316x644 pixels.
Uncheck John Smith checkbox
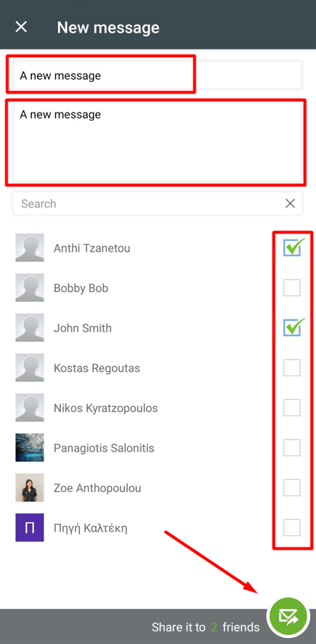tap(292, 328)
